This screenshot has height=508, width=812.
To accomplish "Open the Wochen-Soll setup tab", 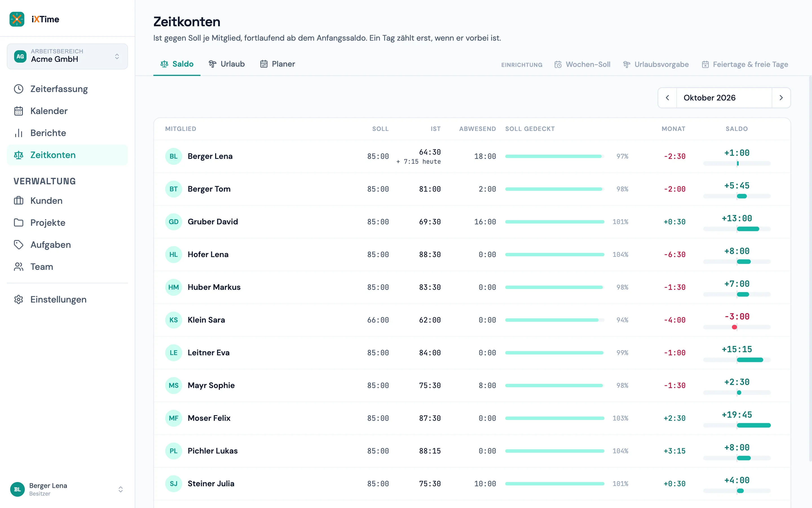I will click(582, 65).
